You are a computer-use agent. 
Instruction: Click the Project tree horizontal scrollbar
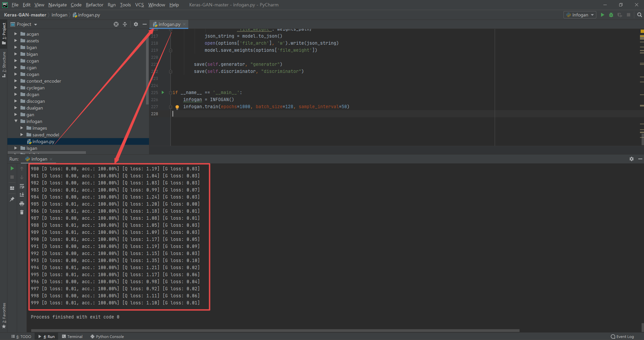[x=47, y=153]
